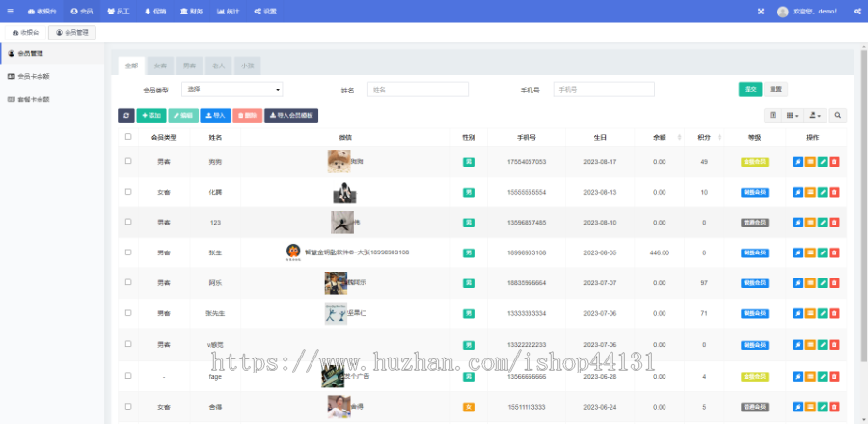Open the export data dropdown
Image resolution: width=868 pixels, height=424 pixels.
click(x=815, y=115)
